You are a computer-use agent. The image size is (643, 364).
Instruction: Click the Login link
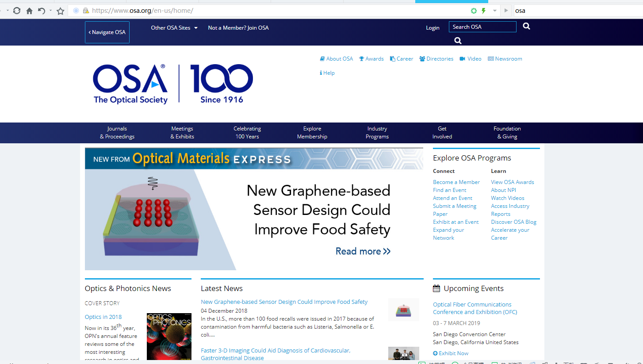pyautogui.click(x=432, y=28)
